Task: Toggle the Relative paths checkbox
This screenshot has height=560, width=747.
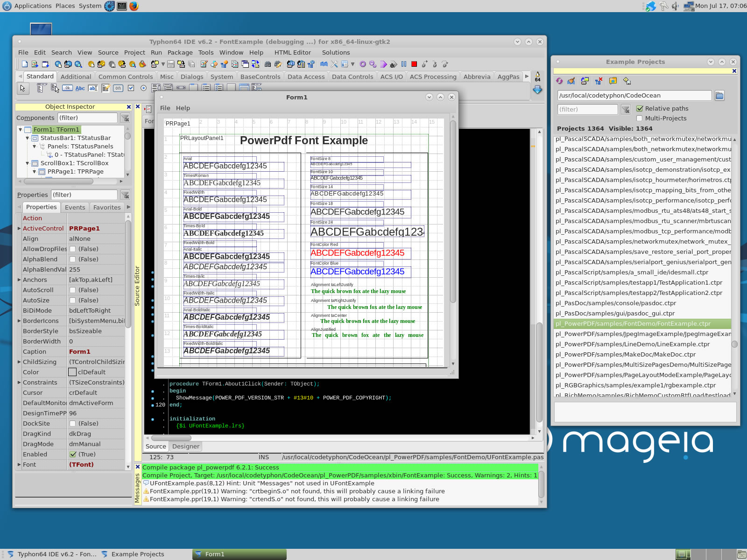Action: coord(640,108)
